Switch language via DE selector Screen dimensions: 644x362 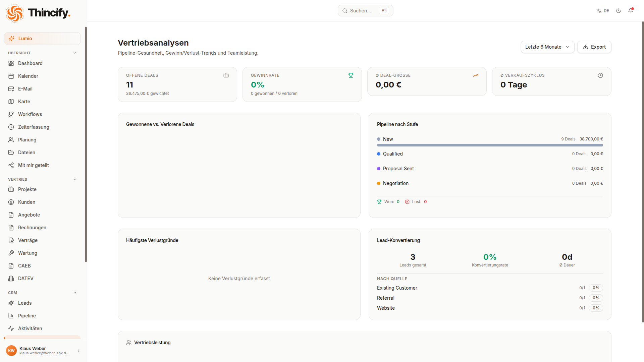pyautogui.click(x=603, y=11)
